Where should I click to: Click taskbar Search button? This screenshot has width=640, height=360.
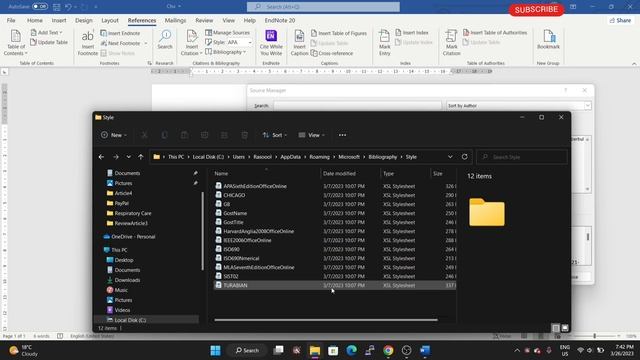[x=247, y=350]
